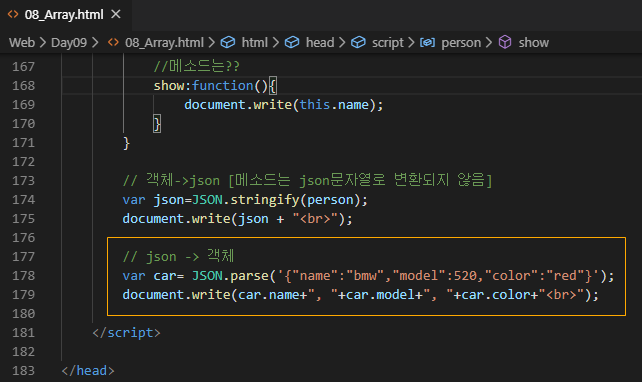
Task: Click the closing brace on line 171
Action: coord(127,143)
